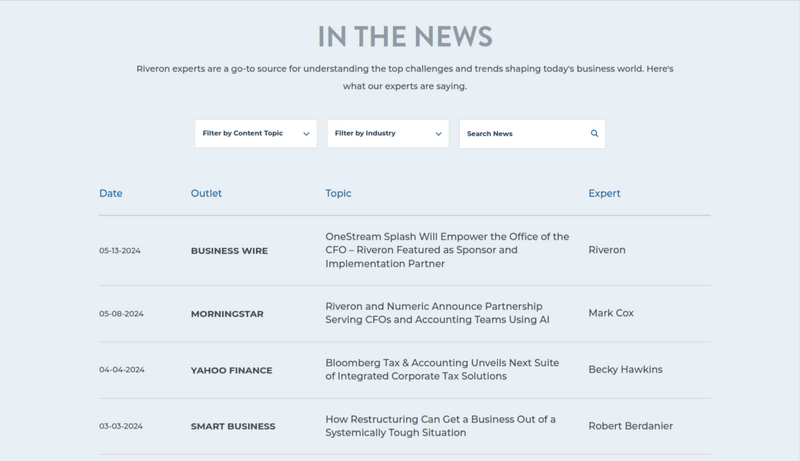Click the Filter by Industry chevron arrow
The height and width of the screenshot is (461, 800).
point(438,134)
